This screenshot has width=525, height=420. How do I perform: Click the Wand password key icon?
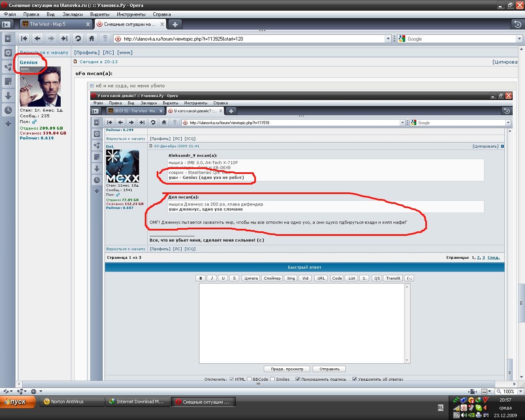pos(105,39)
